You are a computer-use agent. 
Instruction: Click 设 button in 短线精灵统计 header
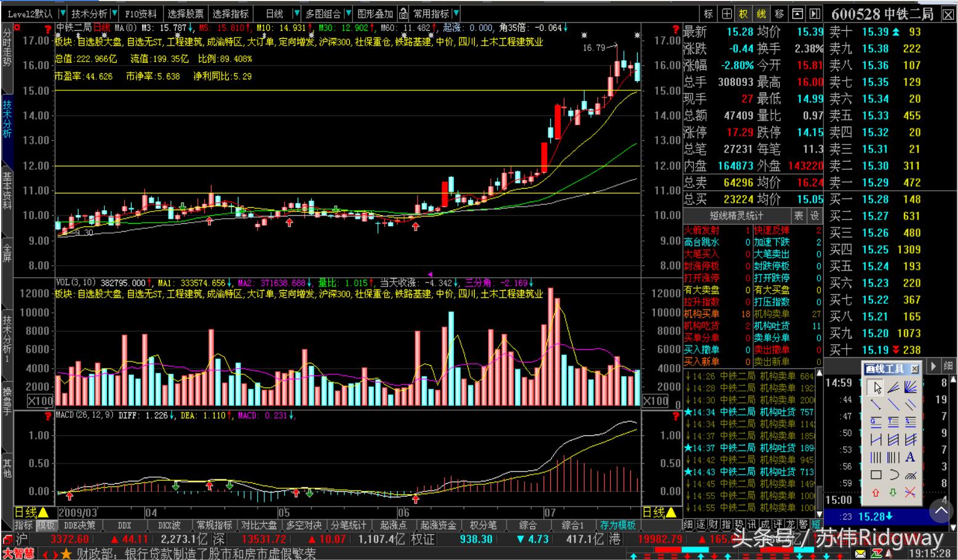[815, 216]
